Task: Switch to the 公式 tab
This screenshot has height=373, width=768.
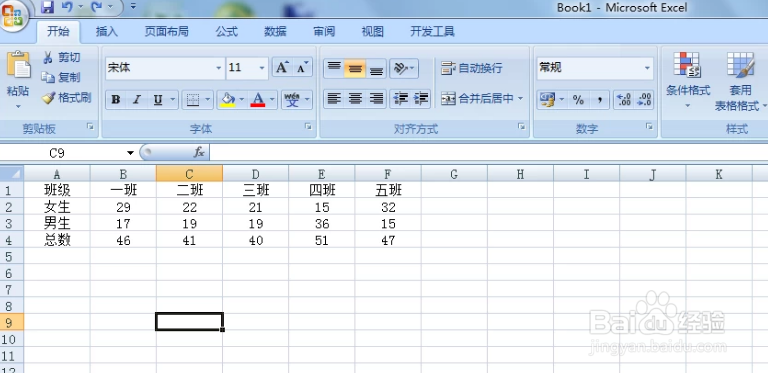Action: tap(226, 32)
